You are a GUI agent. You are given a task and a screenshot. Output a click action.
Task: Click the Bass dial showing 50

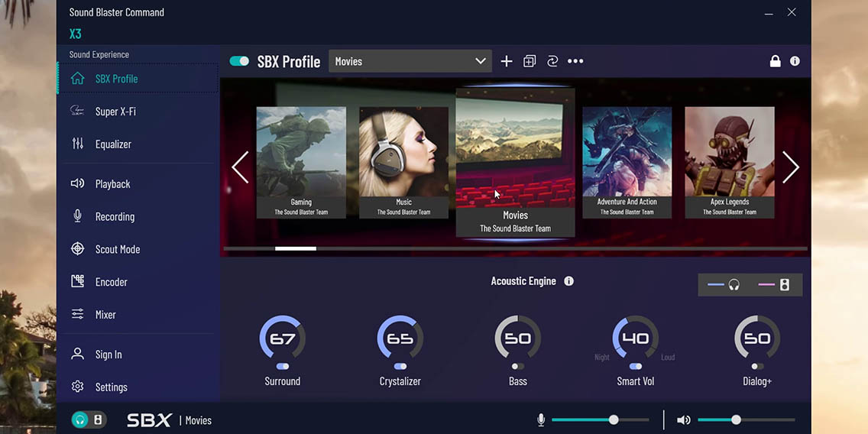point(517,338)
